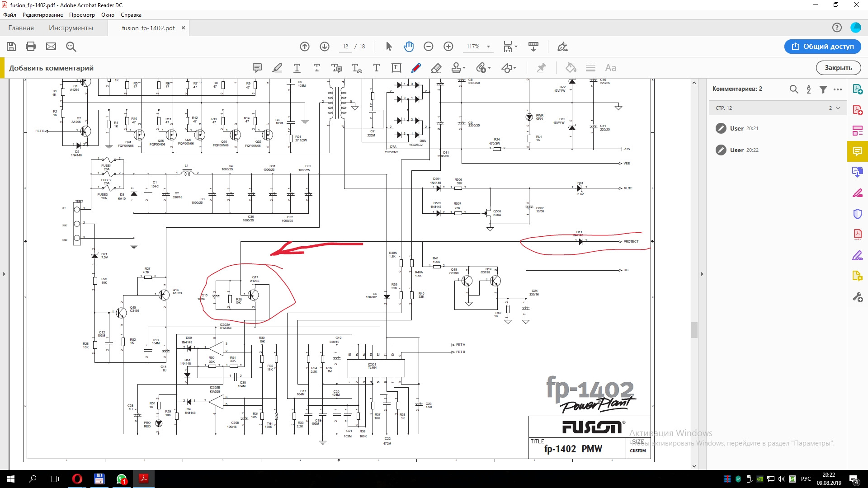Zoom in with plus button

click(x=448, y=47)
